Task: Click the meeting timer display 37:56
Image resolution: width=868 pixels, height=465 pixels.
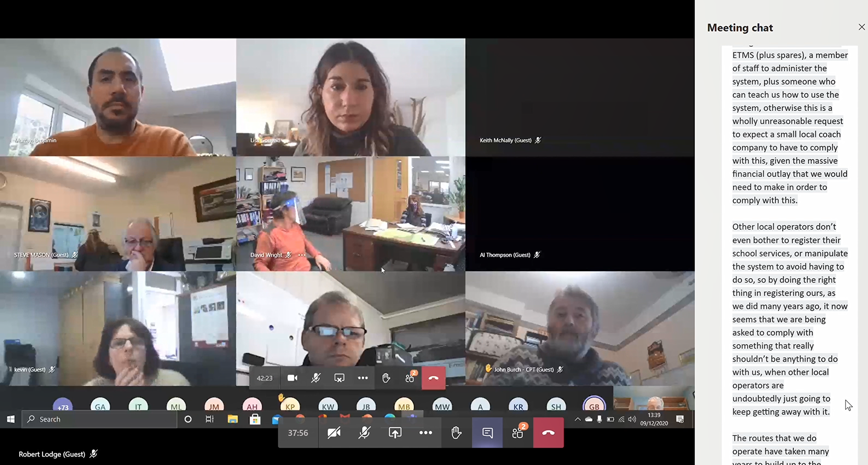Action: 297,433
